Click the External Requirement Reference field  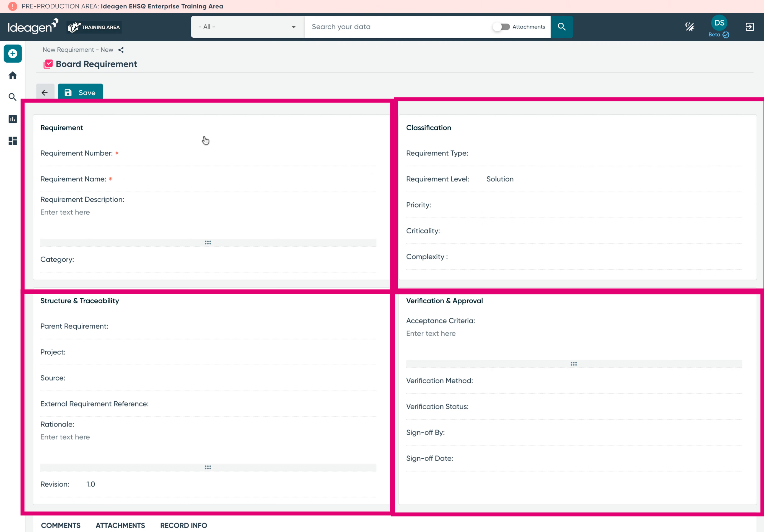click(208, 404)
